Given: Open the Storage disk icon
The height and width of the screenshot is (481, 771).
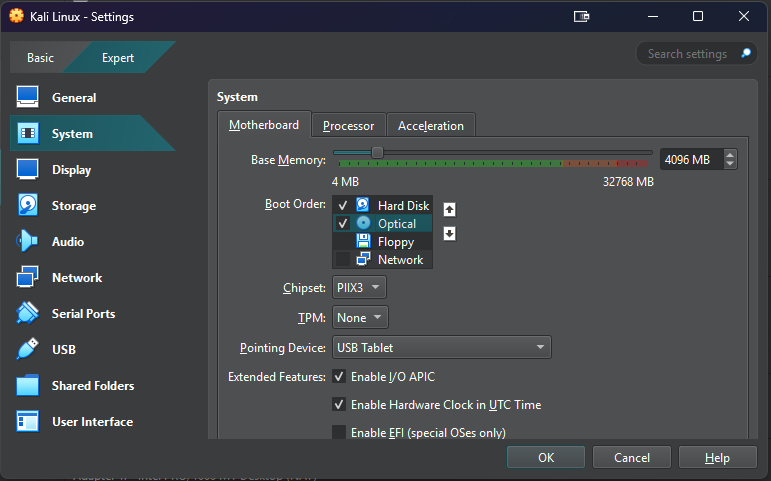Looking at the screenshot, I should pos(28,205).
